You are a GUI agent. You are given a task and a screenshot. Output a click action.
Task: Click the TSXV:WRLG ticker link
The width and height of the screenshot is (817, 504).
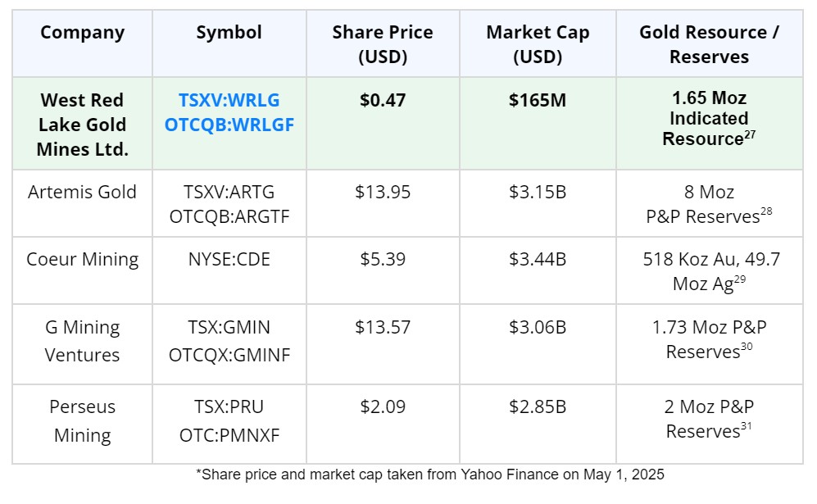click(x=229, y=100)
